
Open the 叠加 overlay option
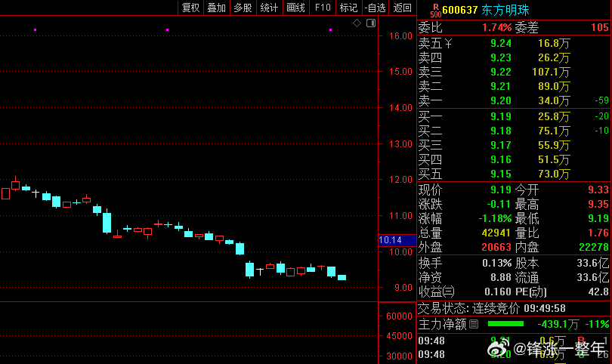coord(217,8)
